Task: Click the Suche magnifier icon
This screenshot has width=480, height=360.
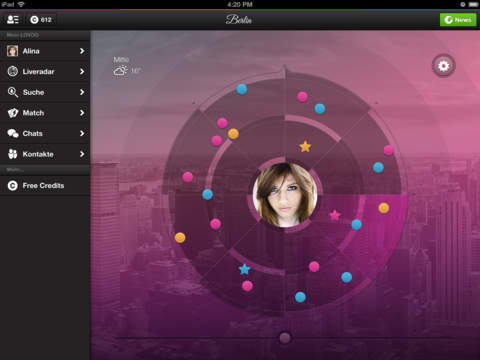Action: (x=13, y=92)
